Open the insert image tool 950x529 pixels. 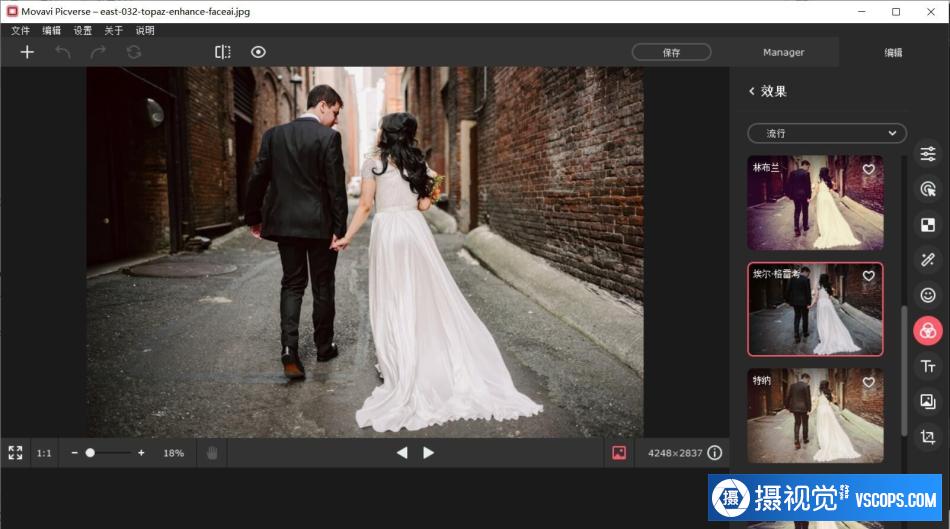click(928, 401)
